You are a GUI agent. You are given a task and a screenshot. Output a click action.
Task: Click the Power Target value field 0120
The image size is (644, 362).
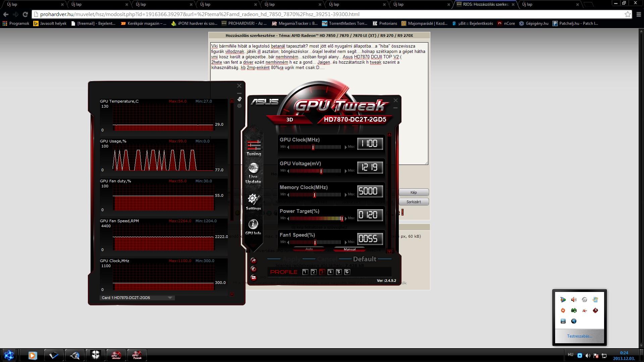tap(370, 215)
